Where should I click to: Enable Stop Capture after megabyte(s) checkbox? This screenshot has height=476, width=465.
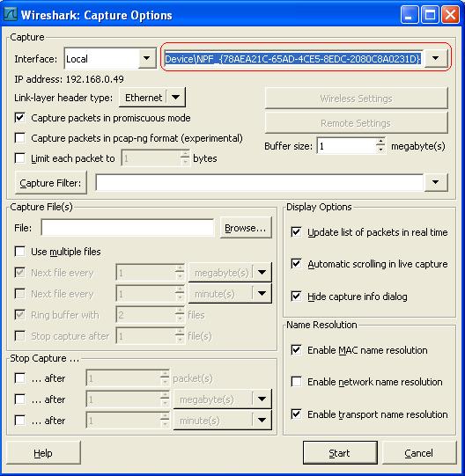pos(20,399)
